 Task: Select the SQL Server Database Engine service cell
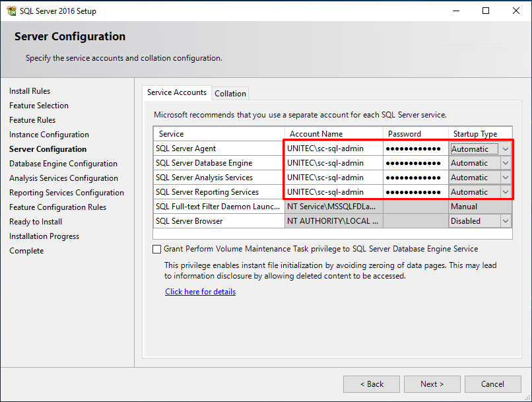219,163
